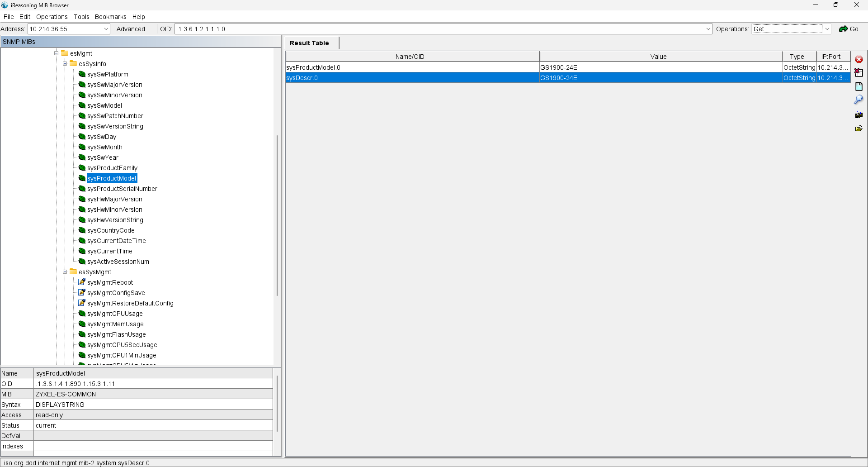Screen dimensions: 868x467
Task: Open the OID history dropdown
Action: [708, 29]
